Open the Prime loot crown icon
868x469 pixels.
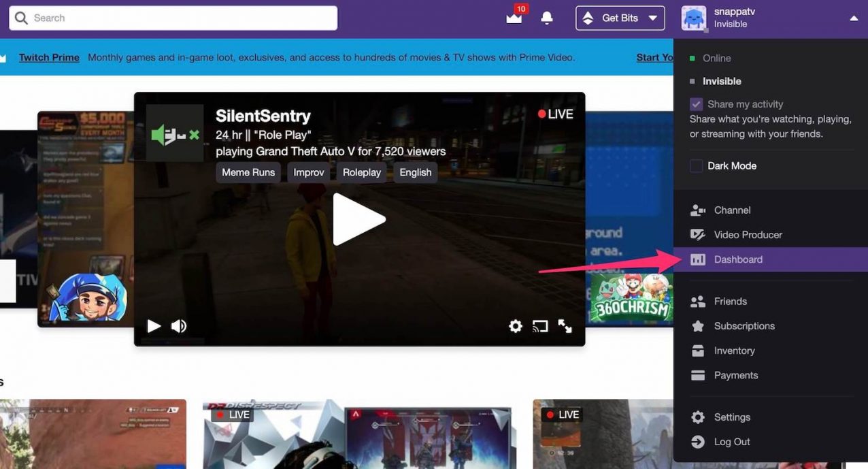(514, 18)
